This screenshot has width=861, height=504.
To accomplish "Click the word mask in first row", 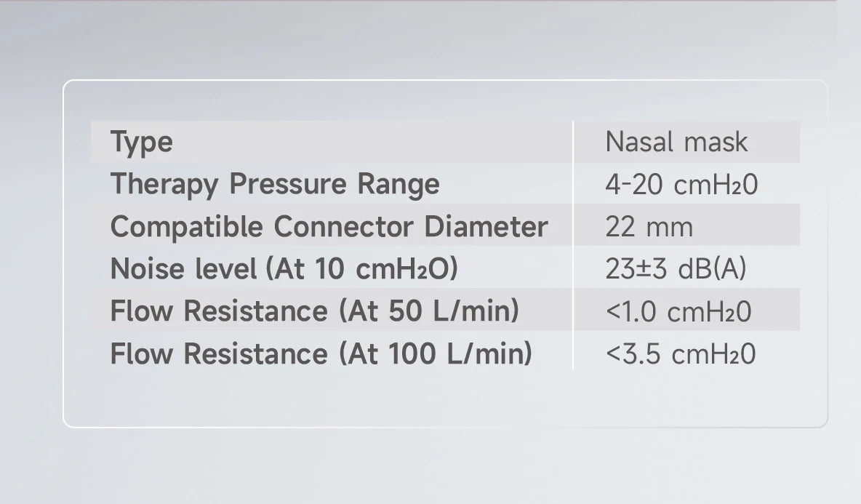I will [716, 142].
